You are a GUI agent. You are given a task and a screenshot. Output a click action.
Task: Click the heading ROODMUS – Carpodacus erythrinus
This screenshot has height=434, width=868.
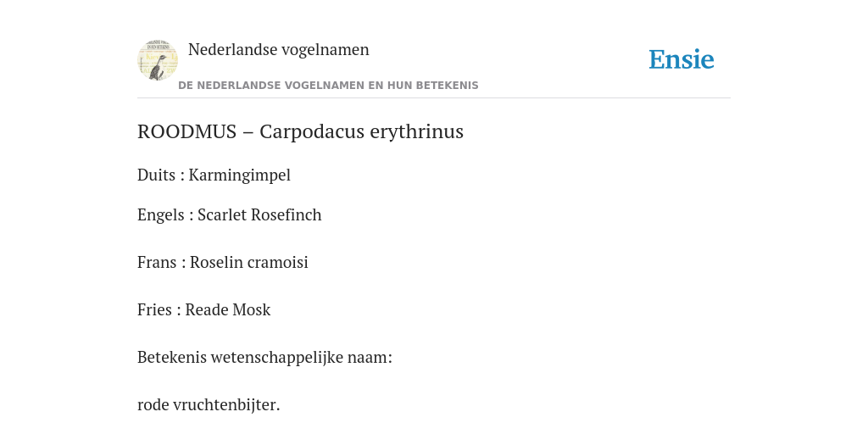(301, 131)
